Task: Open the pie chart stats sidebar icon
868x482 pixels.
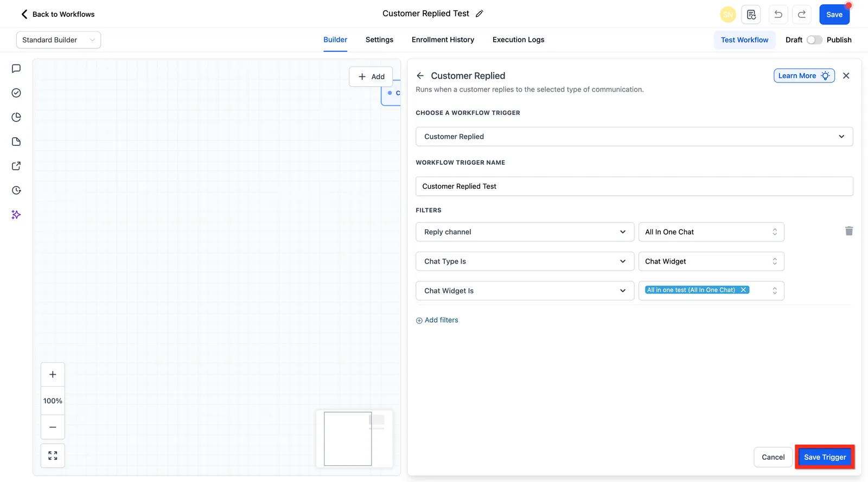Action: 16,117
